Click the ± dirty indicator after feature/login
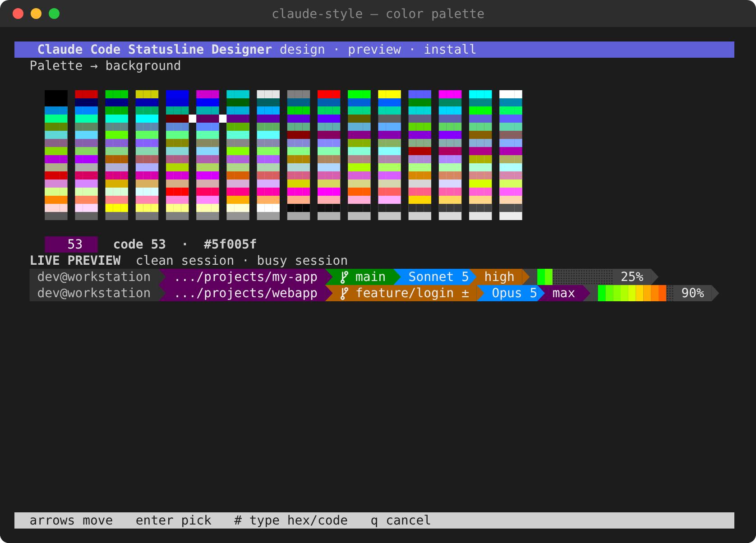Screen dimensions: 756x543 [465, 293]
